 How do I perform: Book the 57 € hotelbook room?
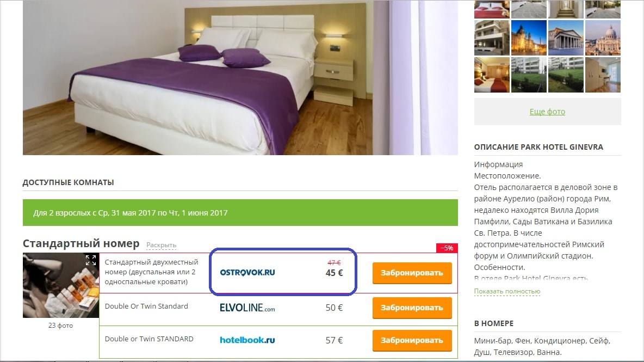[412, 340]
